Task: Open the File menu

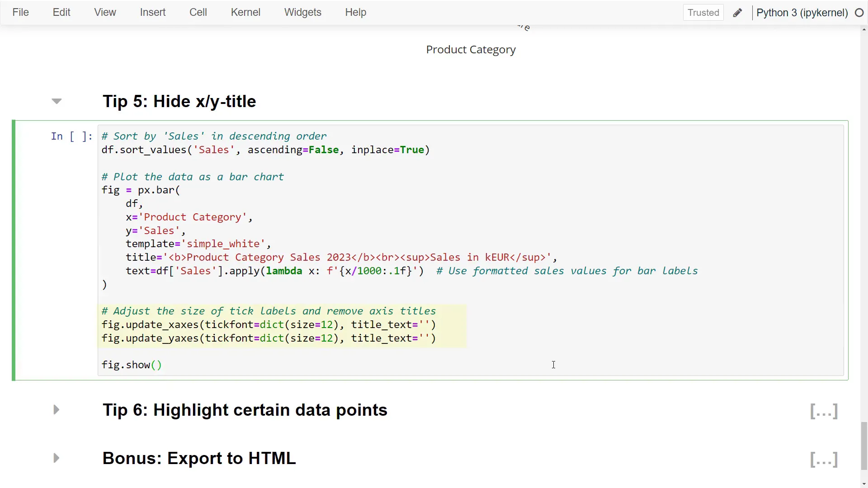Action: click(x=20, y=13)
